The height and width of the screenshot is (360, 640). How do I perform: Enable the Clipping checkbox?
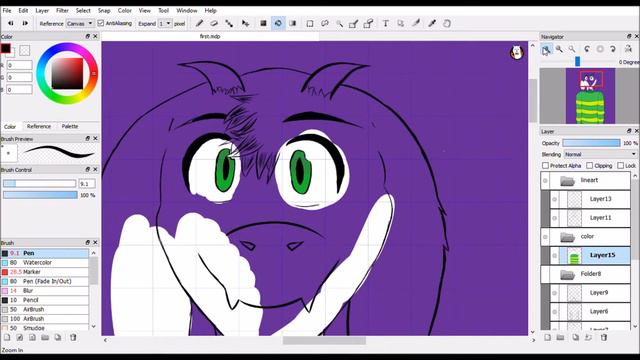589,165
